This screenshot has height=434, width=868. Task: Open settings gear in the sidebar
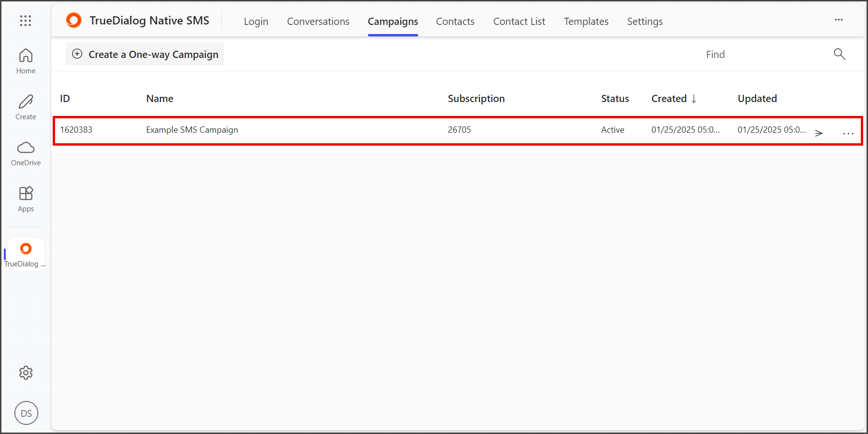point(26,373)
